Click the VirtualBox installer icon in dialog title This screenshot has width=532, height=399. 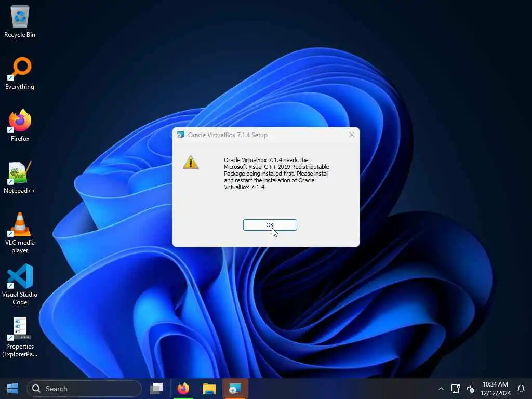[180, 135]
